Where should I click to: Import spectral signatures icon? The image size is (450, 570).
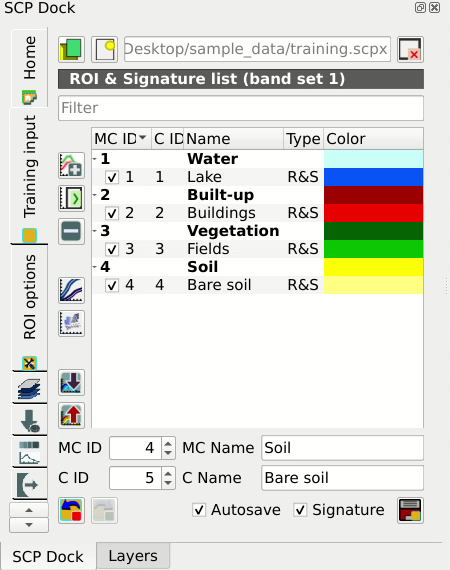point(71,382)
